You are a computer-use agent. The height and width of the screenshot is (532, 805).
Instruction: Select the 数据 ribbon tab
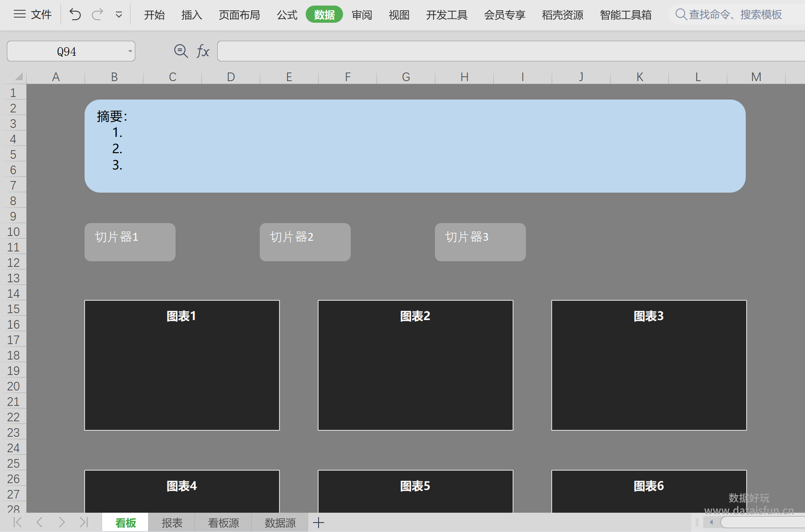[324, 15]
